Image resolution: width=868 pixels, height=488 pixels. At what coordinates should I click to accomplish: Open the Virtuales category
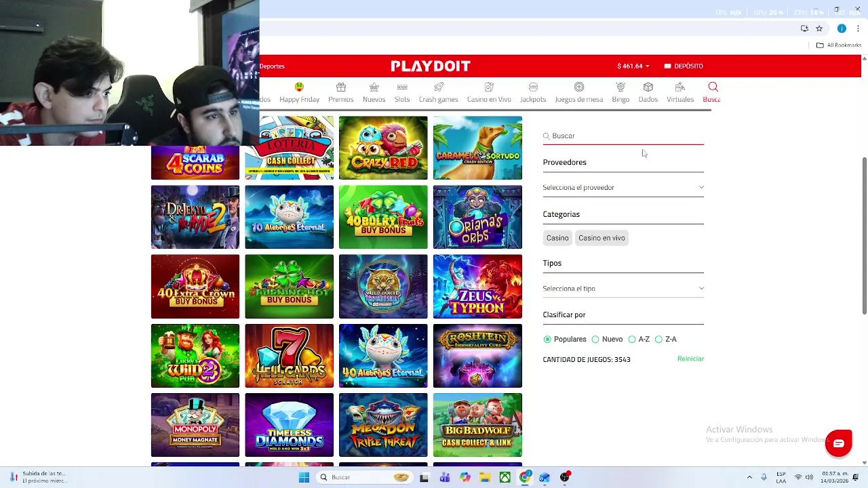click(x=680, y=93)
